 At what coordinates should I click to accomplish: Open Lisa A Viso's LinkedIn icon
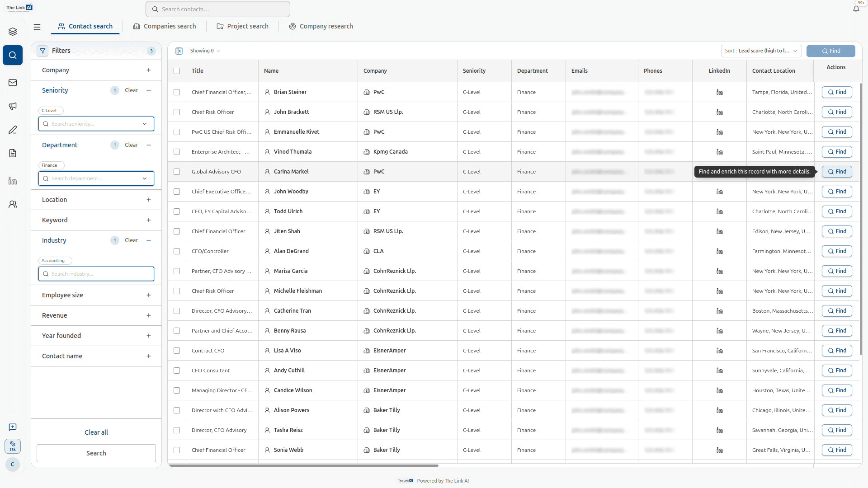point(719,351)
